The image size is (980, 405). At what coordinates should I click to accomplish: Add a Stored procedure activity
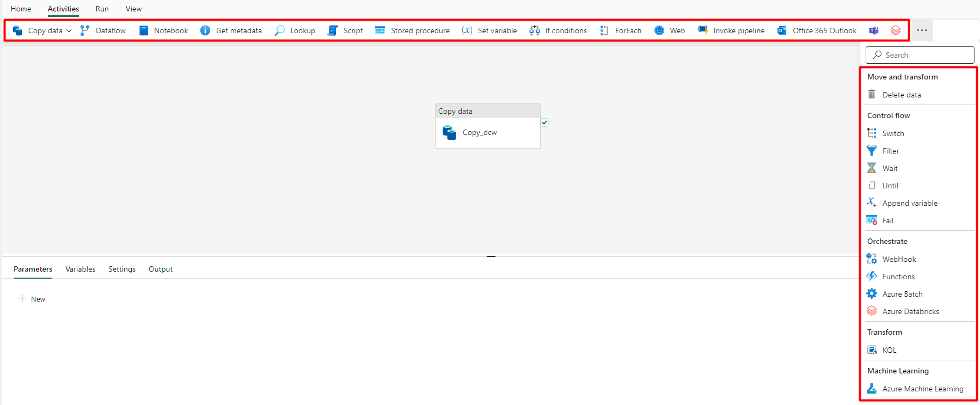(x=412, y=30)
